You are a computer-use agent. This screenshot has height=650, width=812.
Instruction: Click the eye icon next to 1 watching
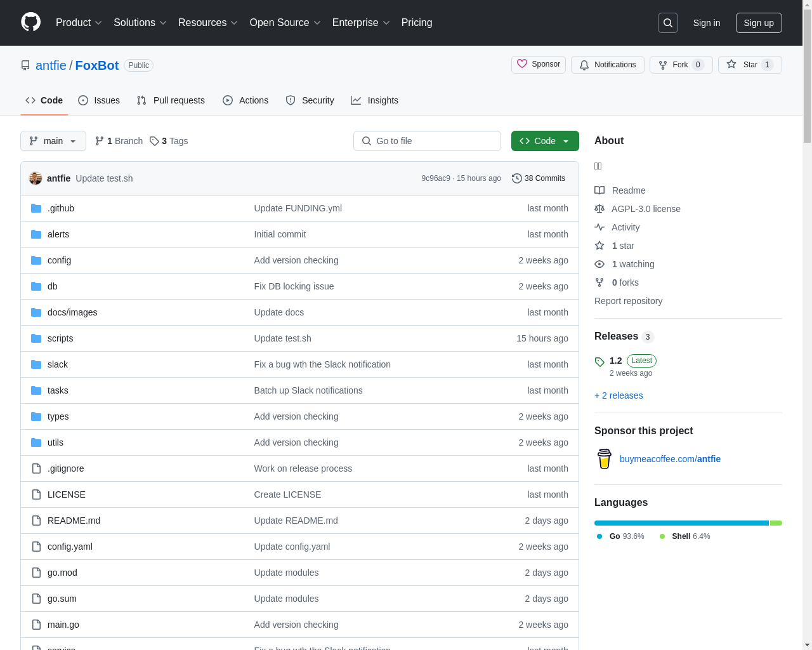pos(599,264)
